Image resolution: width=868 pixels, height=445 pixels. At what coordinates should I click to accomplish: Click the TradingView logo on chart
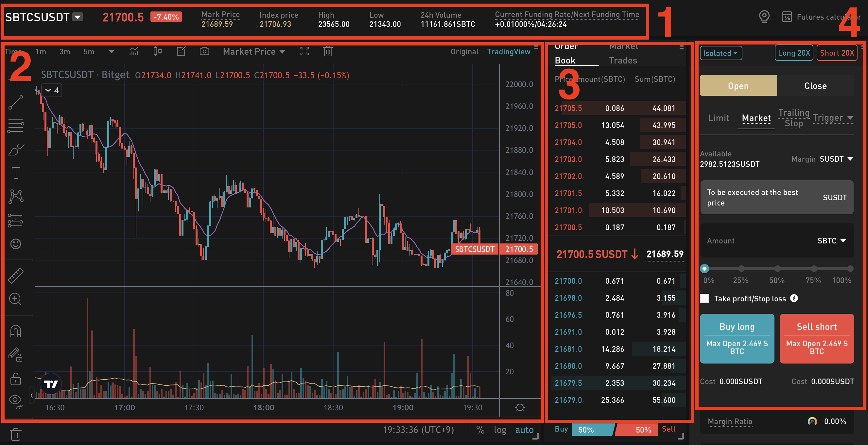tap(51, 383)
